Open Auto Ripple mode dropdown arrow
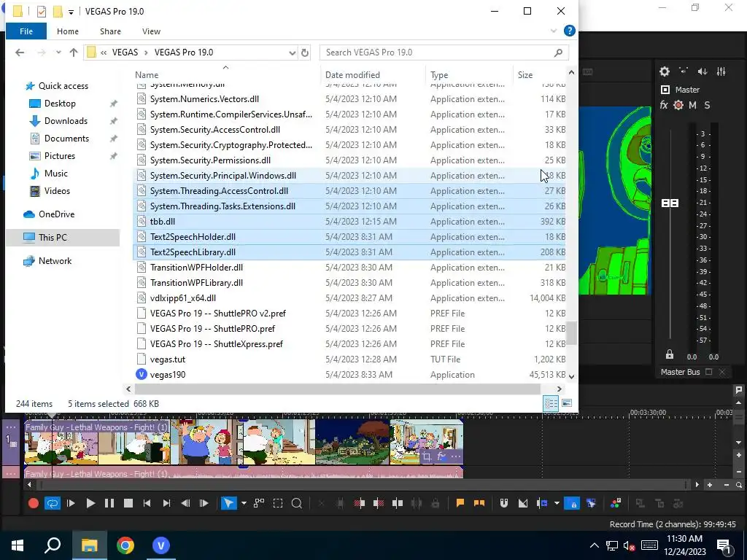The height and width of the screenshot is (560, 747). (x=557, y=503)
